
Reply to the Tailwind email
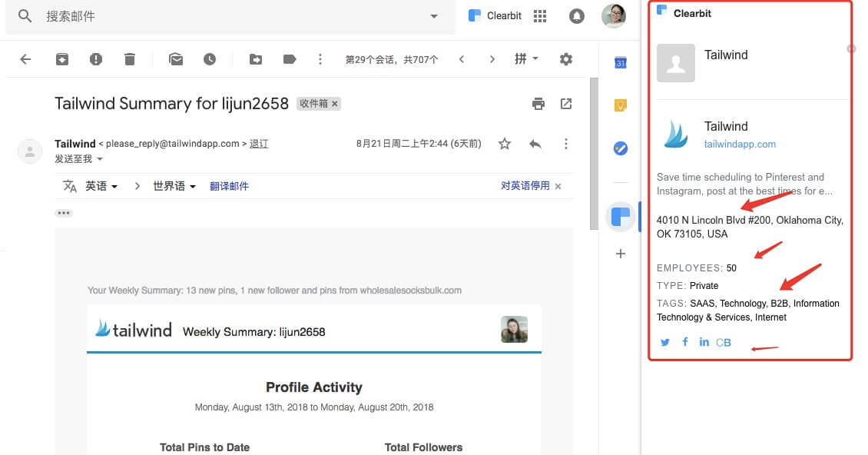click(x=535, y=144)
